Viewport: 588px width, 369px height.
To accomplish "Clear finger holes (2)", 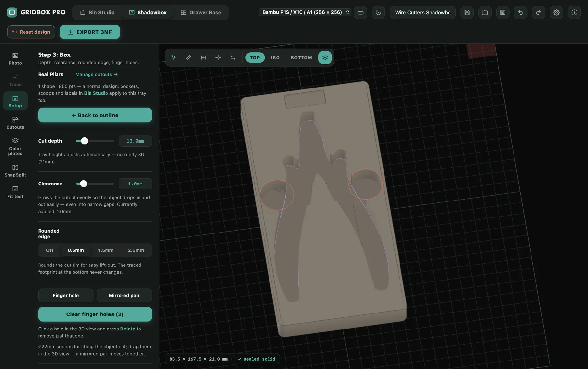I will click(95, 314).
